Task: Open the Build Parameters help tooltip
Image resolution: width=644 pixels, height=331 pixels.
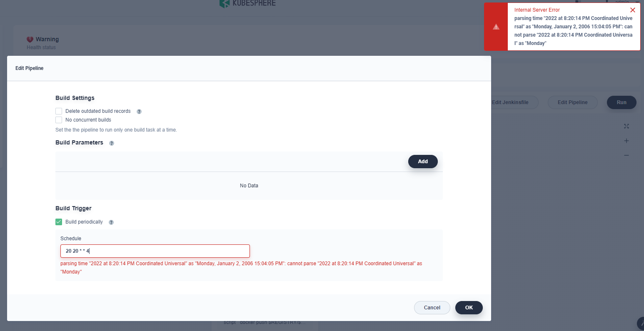Action: coord(111,143)
